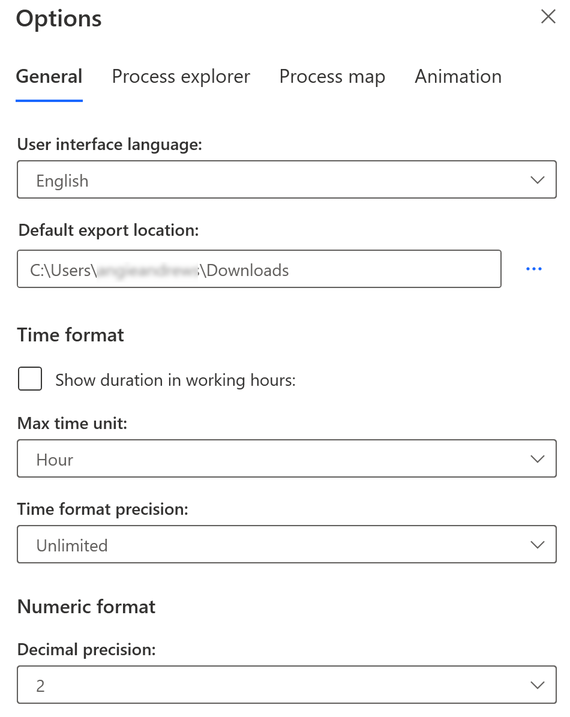The height and width of the screenshot is (717, 570).
Task: Switch to the Process explorer tab
Action: click(181, 77)
